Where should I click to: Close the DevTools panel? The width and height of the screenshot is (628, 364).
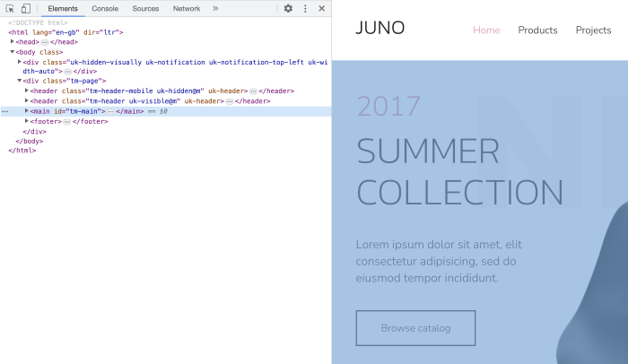[x=321, y=8]
